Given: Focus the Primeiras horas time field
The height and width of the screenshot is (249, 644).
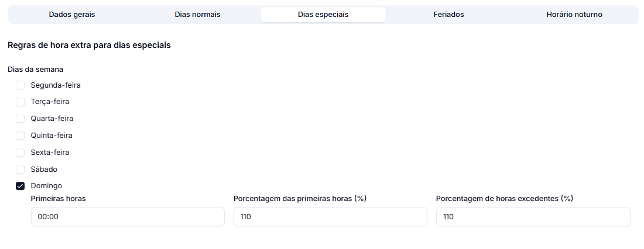Looking at the screenshot, I should coord(128,217).
